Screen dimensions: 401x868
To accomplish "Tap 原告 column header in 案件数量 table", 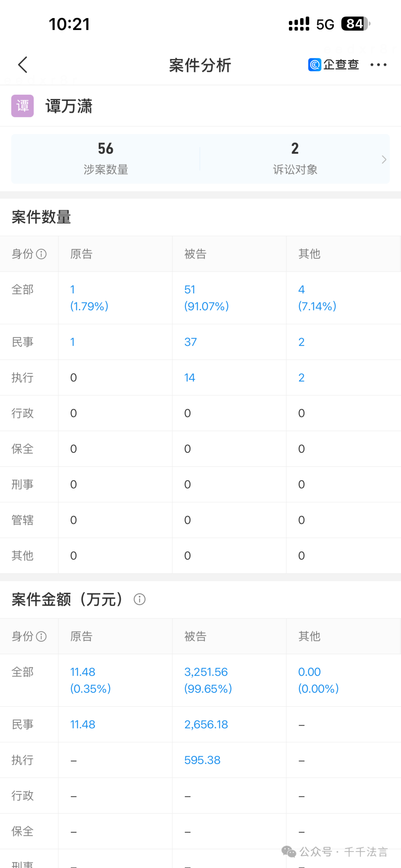I will click(x=81, y=254).
